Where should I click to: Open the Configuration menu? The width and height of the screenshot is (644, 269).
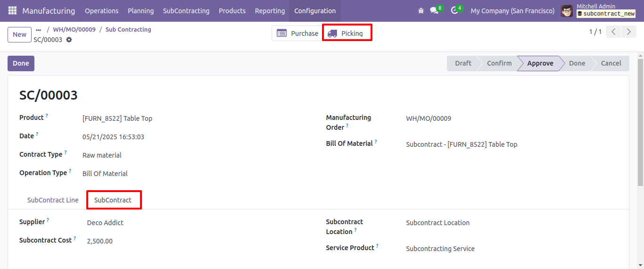315,10
